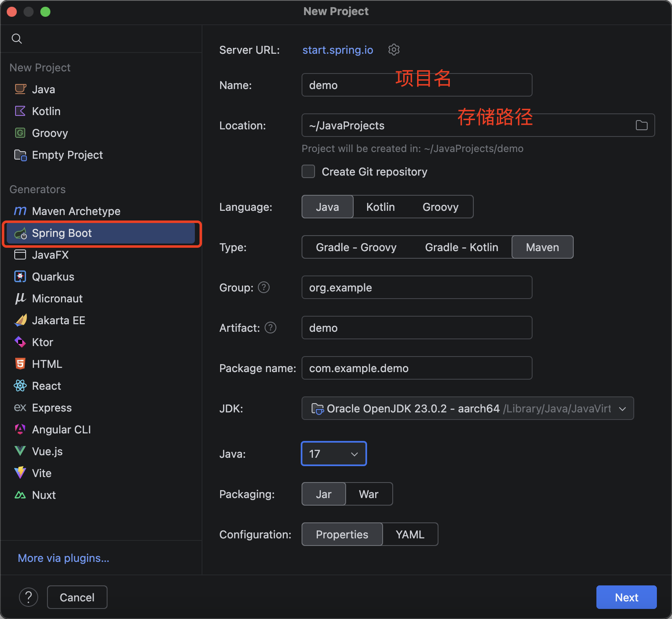Select Gradle - Groovy build type
672x619 pixels.
pyautogui.click(x=356, y=247)
